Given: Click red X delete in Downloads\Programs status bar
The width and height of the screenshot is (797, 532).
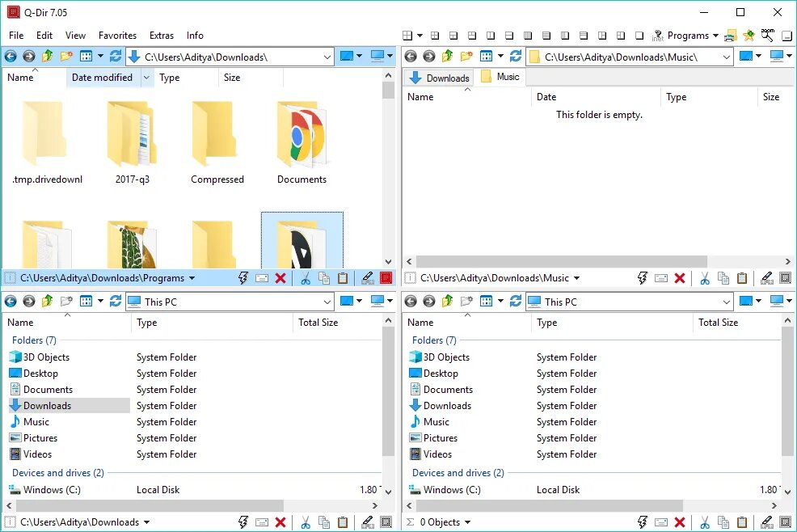Looking at the screenshot, I should pos(280,278).
